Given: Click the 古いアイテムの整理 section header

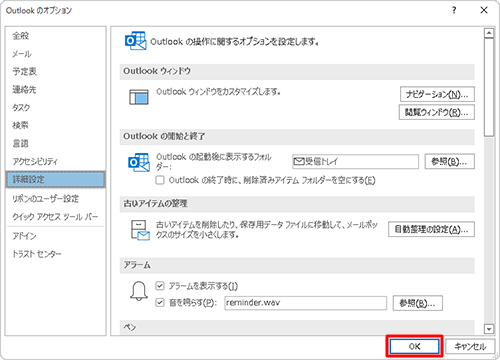Looking at the screenshot, I should coord(297,204).
